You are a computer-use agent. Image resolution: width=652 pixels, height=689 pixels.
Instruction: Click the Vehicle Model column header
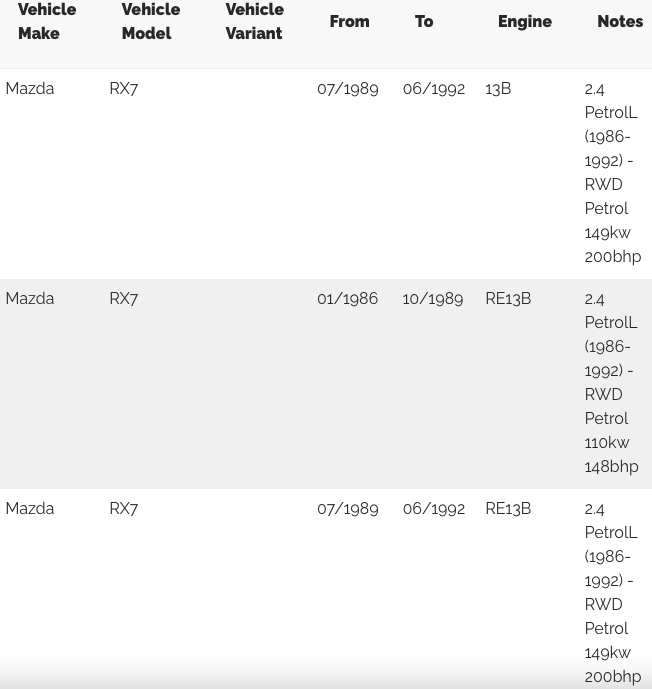coord(150,21)
